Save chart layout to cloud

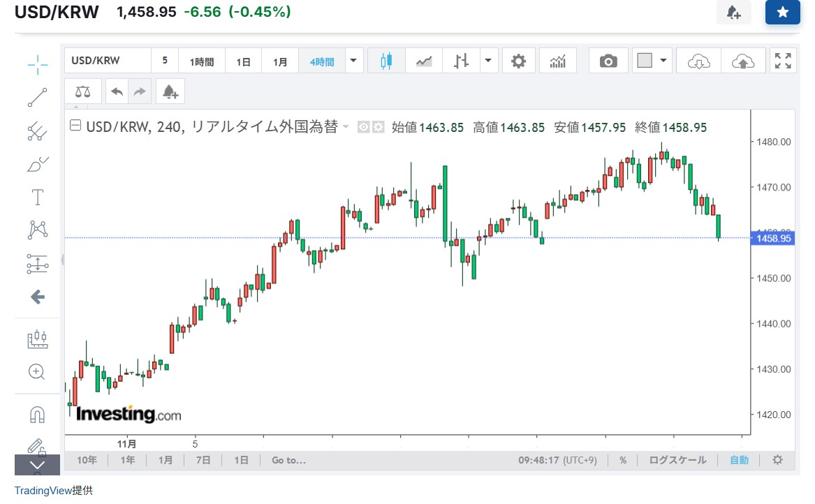click(743, 61)
